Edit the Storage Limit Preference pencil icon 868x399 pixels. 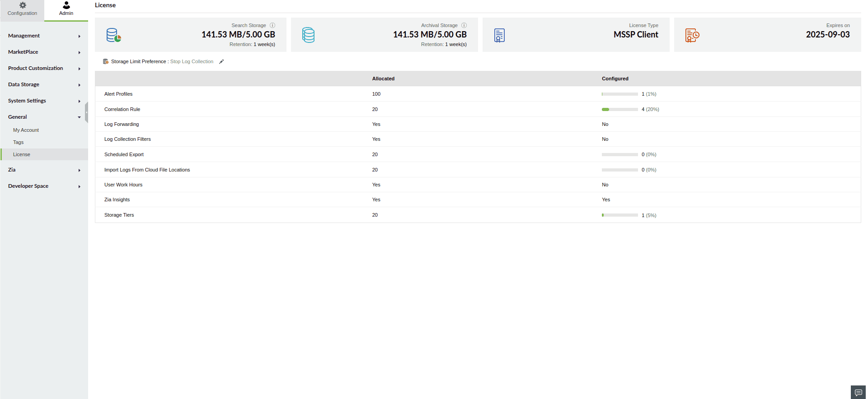221,62
